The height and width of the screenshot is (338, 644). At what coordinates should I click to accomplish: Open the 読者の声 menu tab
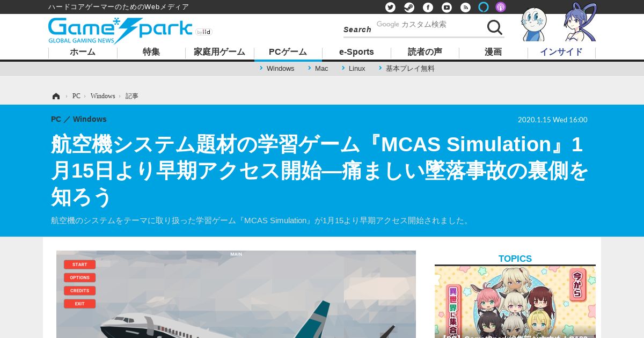click(x=425, y=52)
